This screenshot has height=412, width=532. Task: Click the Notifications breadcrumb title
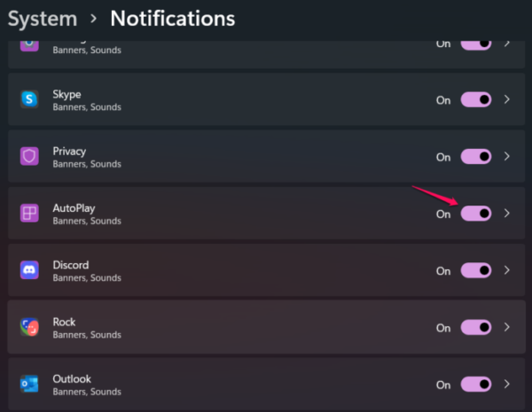point(173,18)
